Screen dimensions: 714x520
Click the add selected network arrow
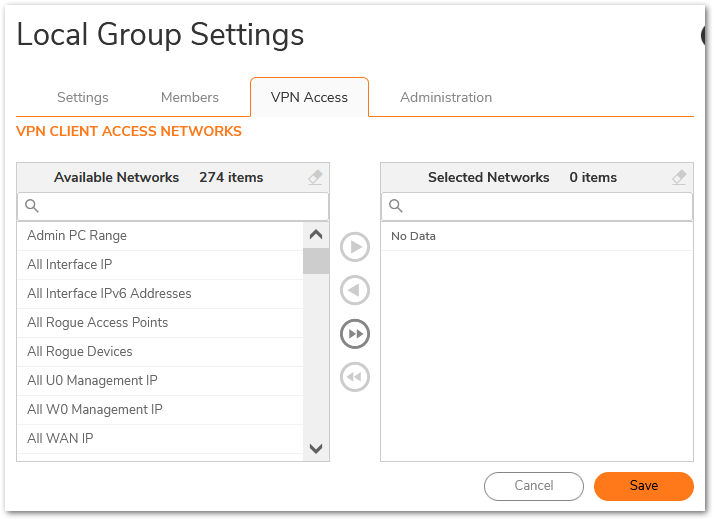[x=355, y=247]
